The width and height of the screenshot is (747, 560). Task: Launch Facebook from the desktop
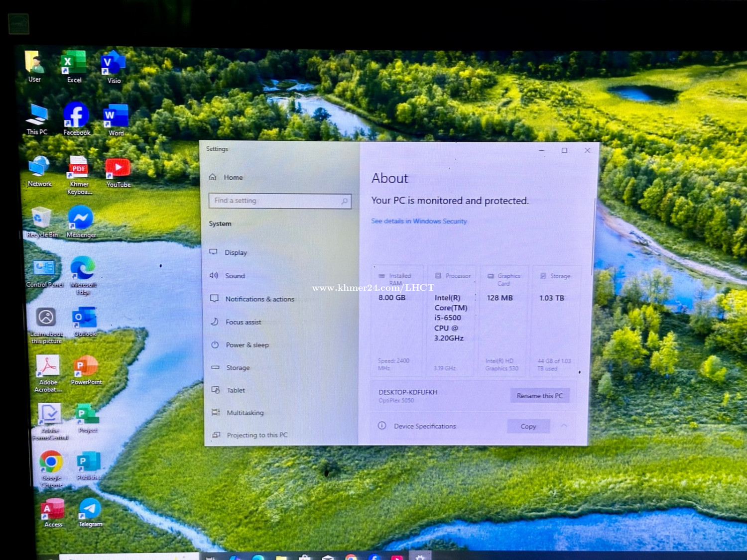[76, 116]
